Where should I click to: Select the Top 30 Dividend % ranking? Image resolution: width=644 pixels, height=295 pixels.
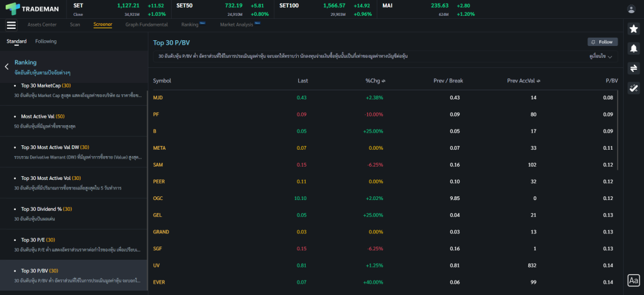point(47,209)
